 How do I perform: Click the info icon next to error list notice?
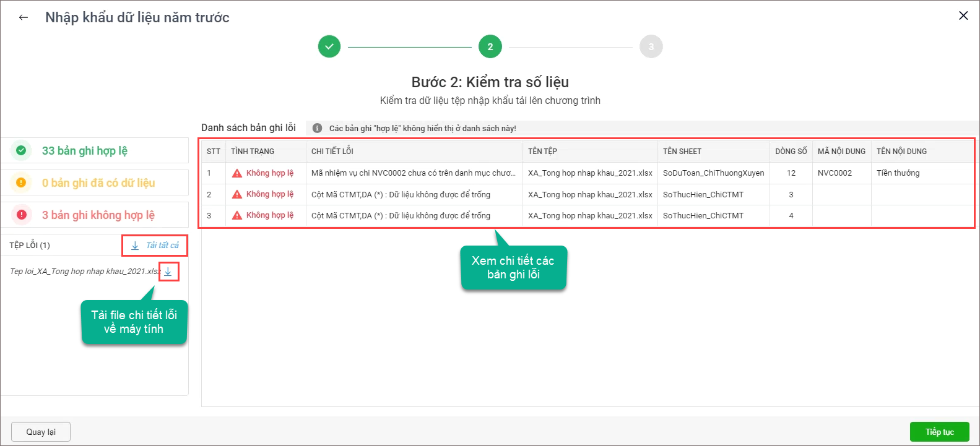point(317,128)
